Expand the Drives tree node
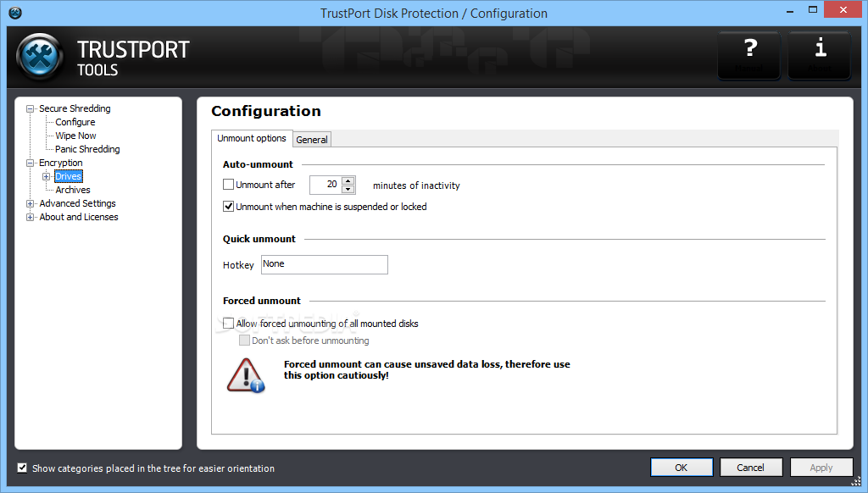Image resolution: width=868 pixels, height=493 pixels. click(47, 176)
